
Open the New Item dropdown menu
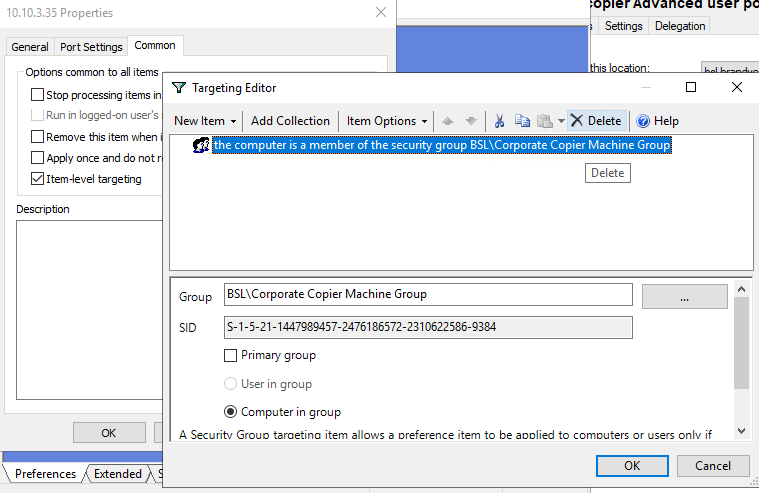click(x=205, y=121)
